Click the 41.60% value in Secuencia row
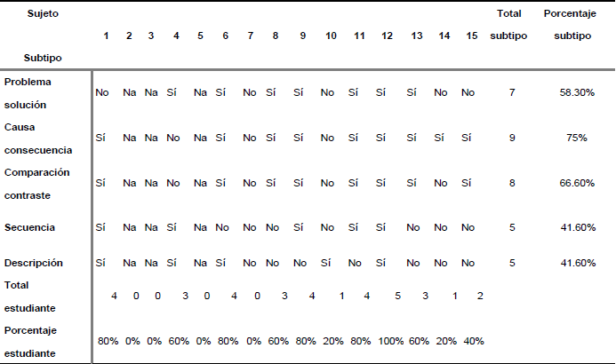This screenshot has width=616, height=364. pos(577,227)
